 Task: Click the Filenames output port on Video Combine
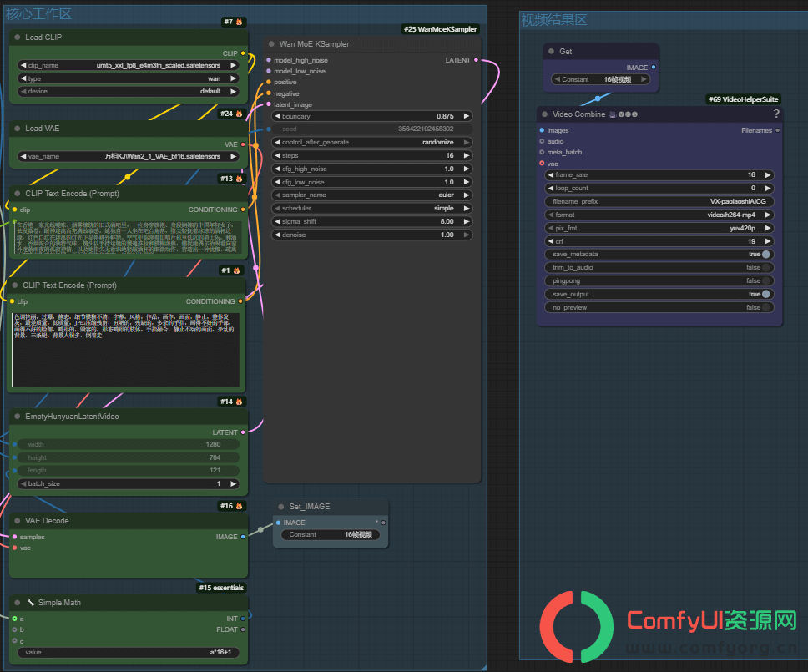pos(778,130)
